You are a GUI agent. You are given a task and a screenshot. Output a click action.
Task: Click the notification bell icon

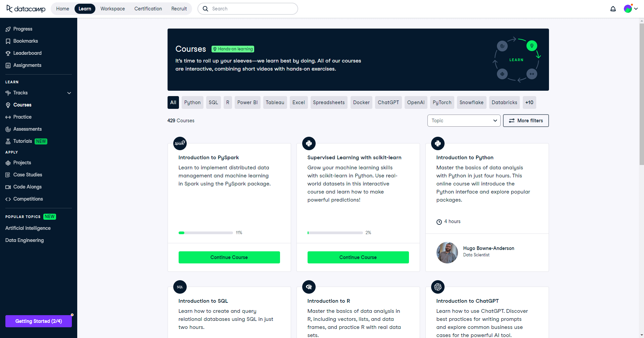click(613, 9)
